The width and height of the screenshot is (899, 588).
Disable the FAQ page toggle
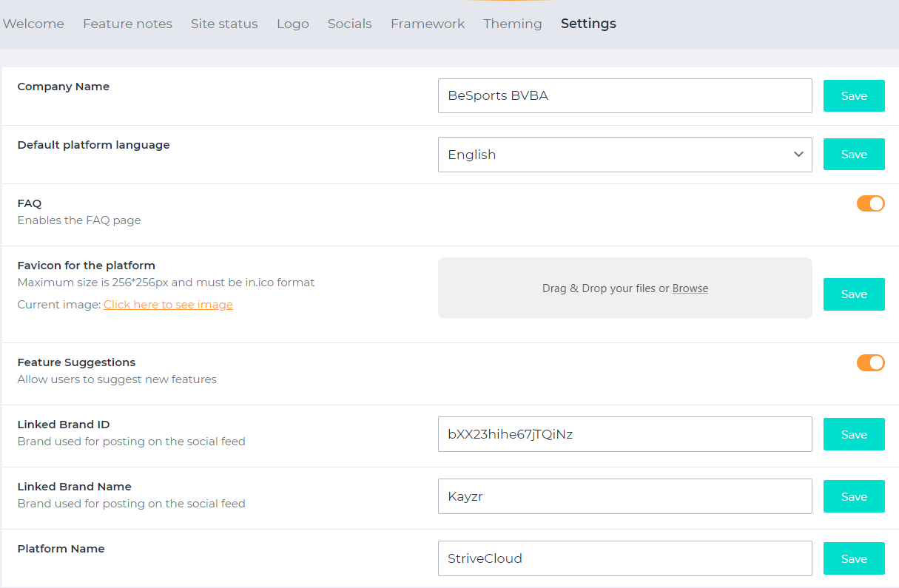[870, 203]
